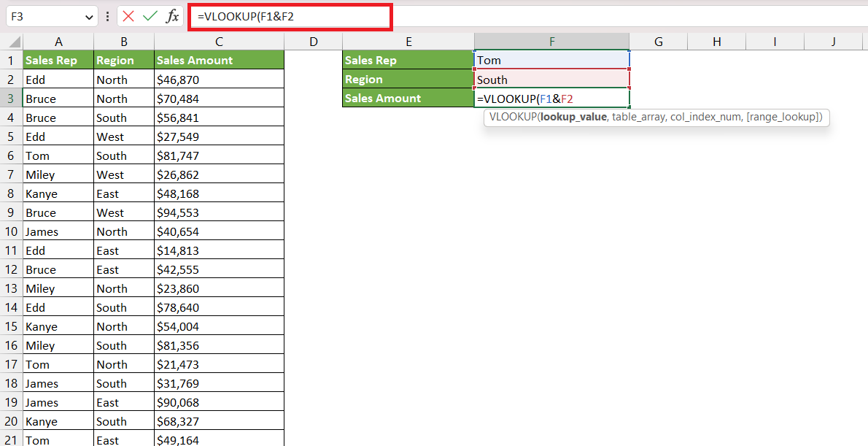
Task: Select cell with $56,841
Action: tap(220, 118)
